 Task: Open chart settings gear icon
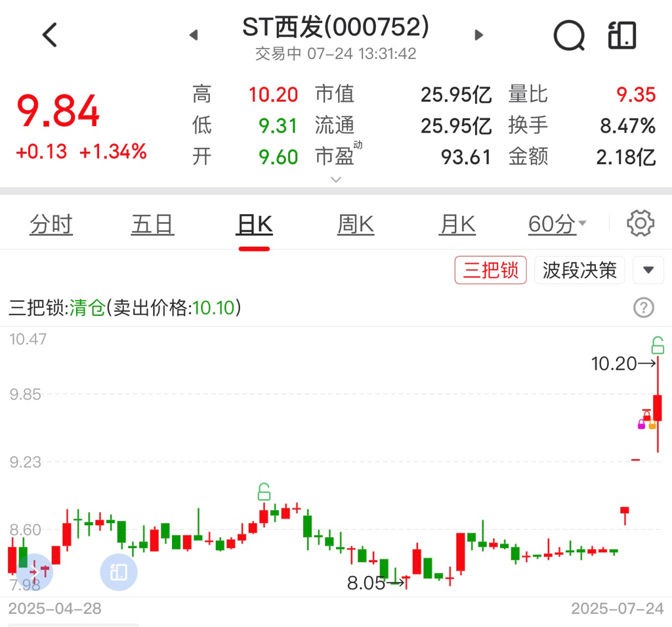click(x=640, y=223)
